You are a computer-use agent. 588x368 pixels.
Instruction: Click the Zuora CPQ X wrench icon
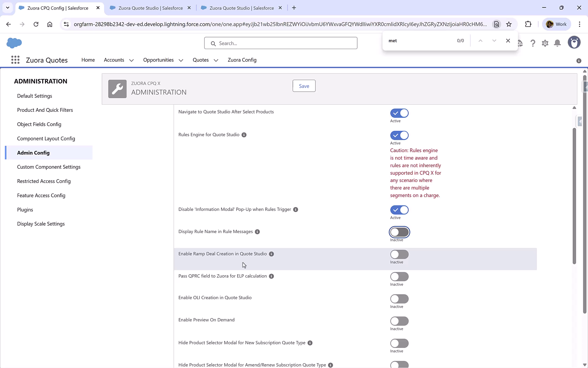pos(117,89)
